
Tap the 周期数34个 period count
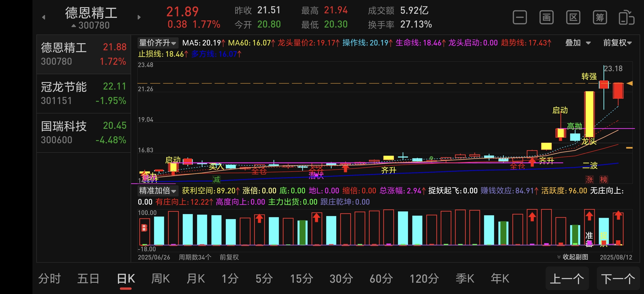click(x=195, y=257)
